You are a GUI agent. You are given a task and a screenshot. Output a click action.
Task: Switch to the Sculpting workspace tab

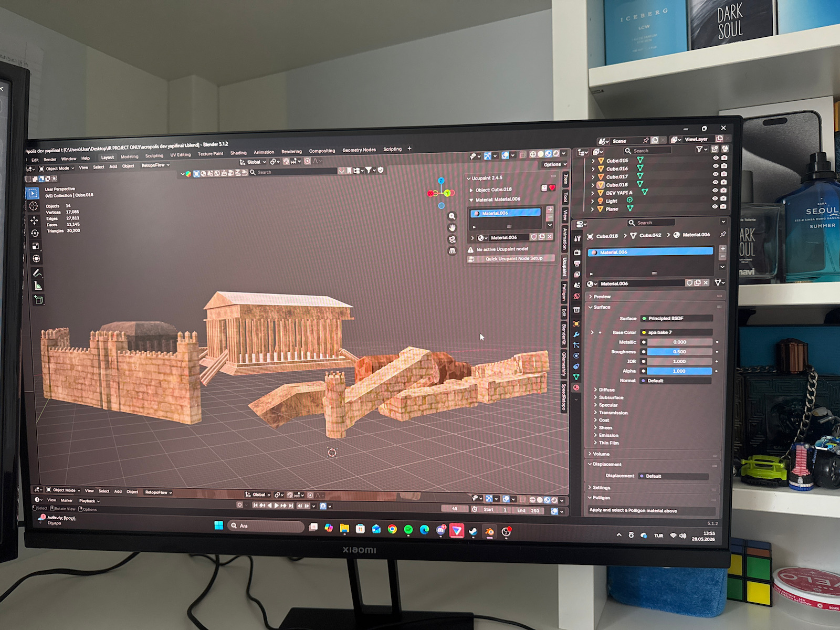(154, 155)
